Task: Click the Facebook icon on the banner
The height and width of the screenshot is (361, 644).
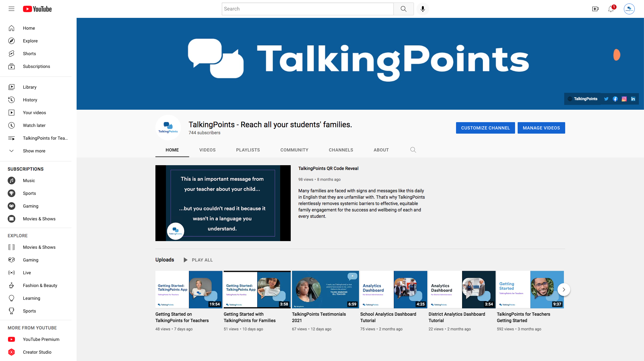Action: 615,99
